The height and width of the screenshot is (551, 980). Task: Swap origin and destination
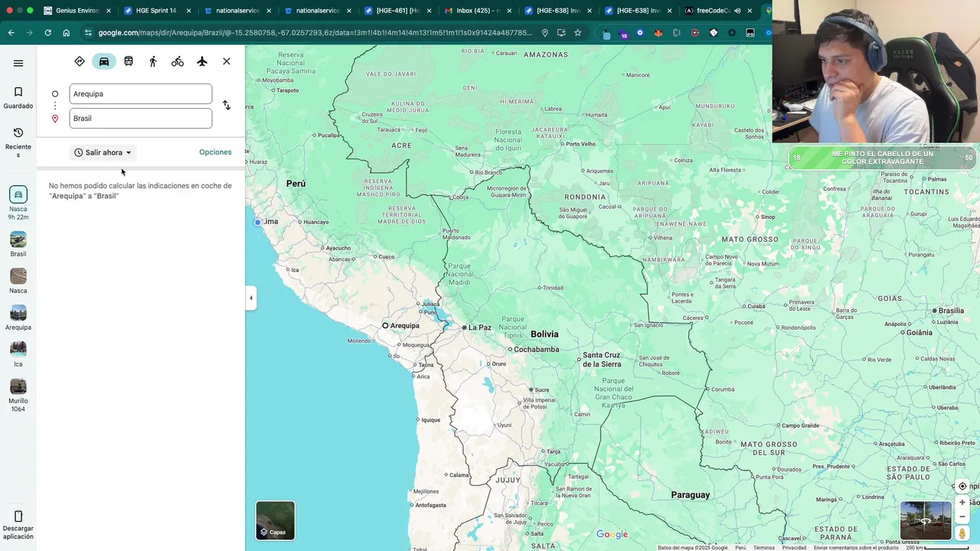click(226, 106)
